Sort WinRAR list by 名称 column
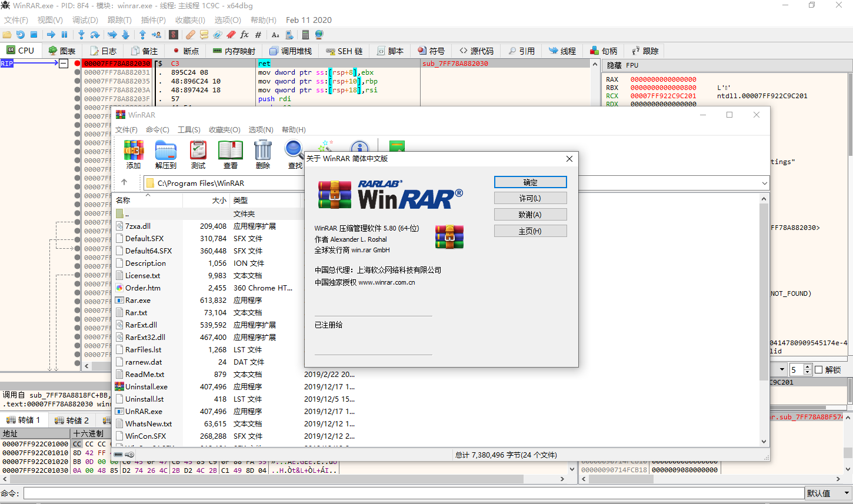This screenshot has width=853, height=504. 147,200
